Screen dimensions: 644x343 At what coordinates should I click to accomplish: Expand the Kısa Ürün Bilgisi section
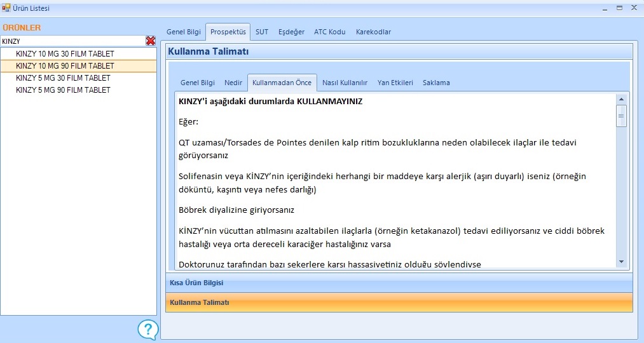coord(399,283)
